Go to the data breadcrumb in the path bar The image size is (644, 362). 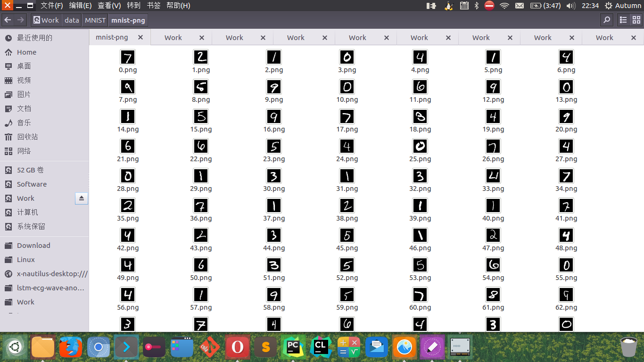tap(72, 20)
